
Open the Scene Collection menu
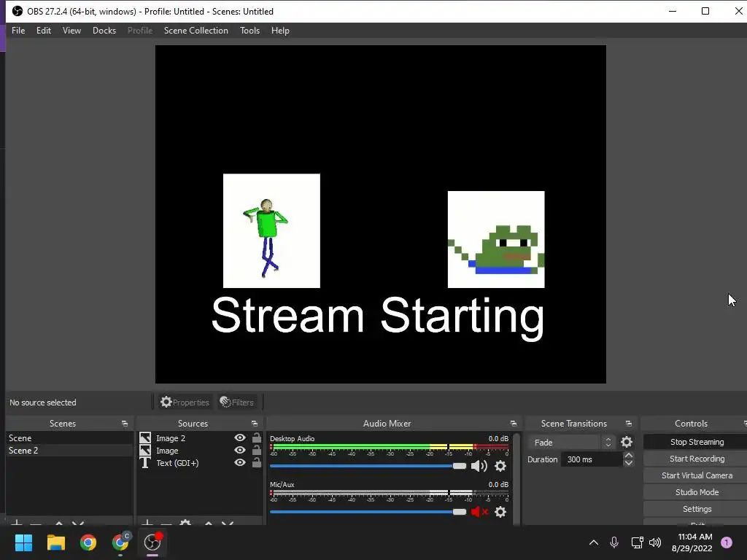point(196,31)
